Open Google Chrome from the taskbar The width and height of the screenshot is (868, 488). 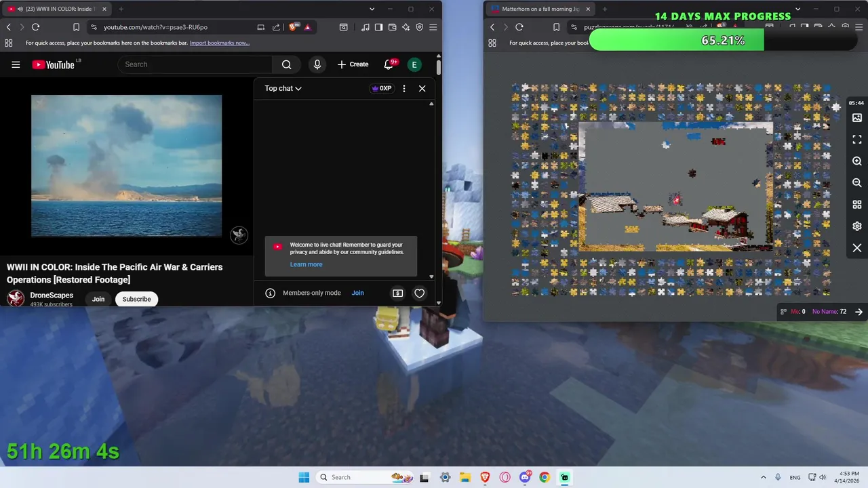point(545,477)
